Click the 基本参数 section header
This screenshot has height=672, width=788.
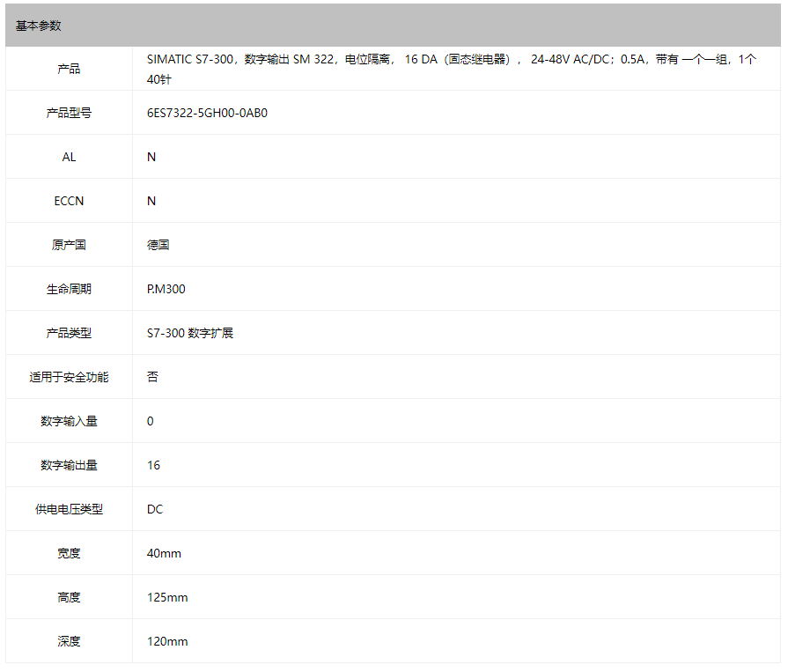(393, 26)
